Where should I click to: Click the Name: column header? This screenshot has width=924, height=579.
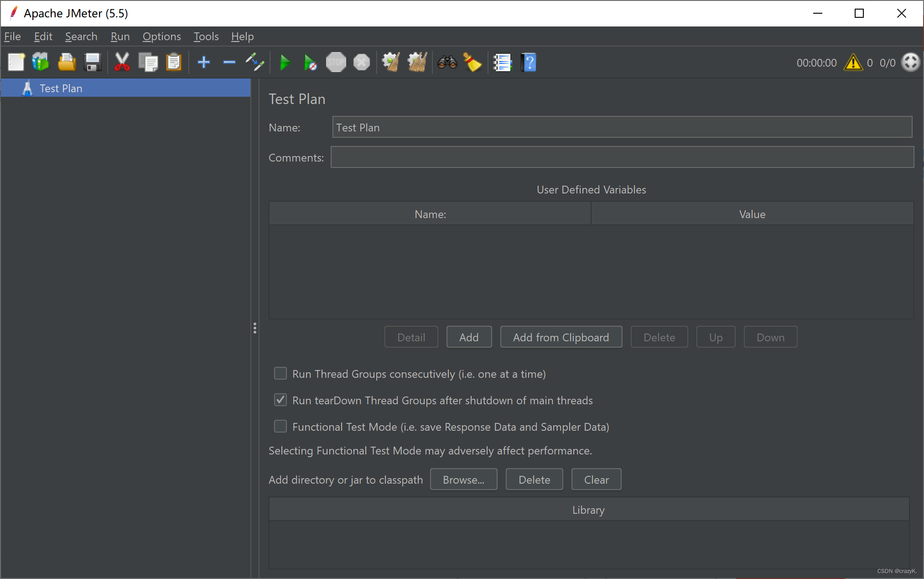[x=430, y=214]
